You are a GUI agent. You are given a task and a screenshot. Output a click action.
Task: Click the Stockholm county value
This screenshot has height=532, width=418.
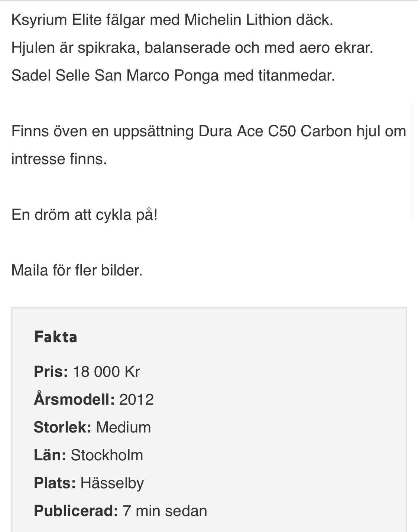107,455
